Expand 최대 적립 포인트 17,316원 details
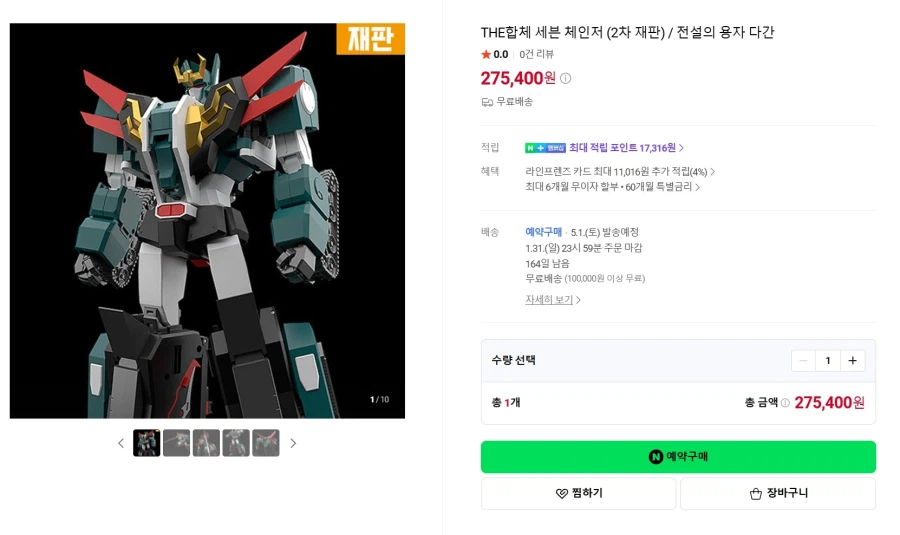The height and width of the screenshot is (535, 900). (x=626, y=148)
